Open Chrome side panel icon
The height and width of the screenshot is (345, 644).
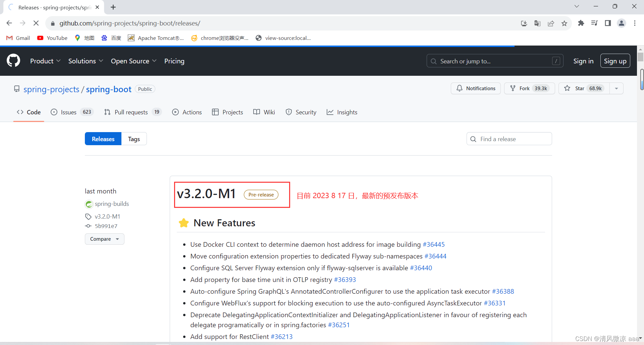(608, 23)
